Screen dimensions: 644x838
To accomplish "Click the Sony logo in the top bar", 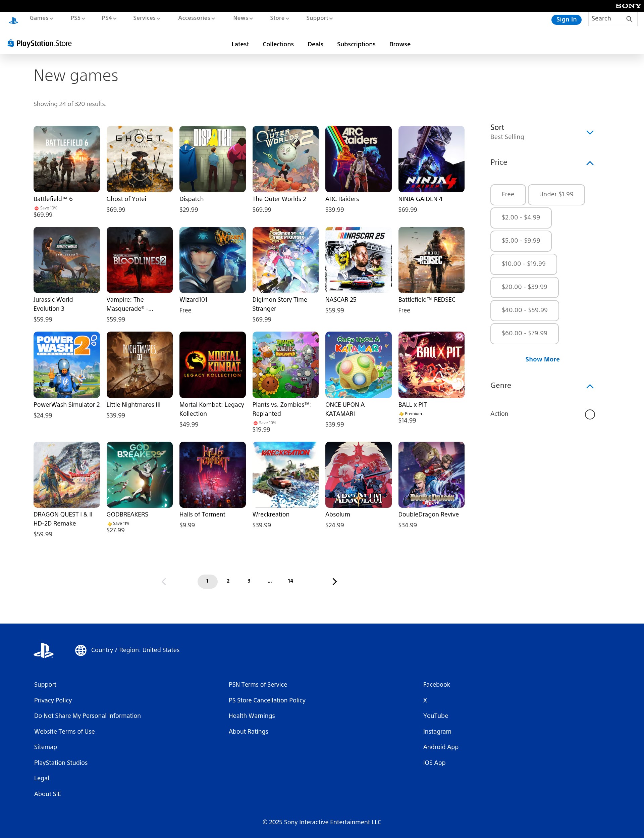I will pos(628,6).
